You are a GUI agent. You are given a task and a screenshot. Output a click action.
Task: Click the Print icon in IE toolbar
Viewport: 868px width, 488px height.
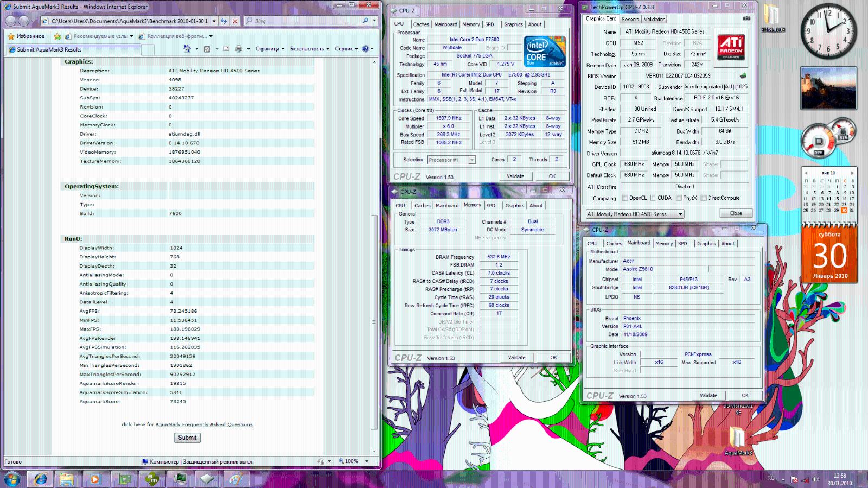click(x=238, y=49)
